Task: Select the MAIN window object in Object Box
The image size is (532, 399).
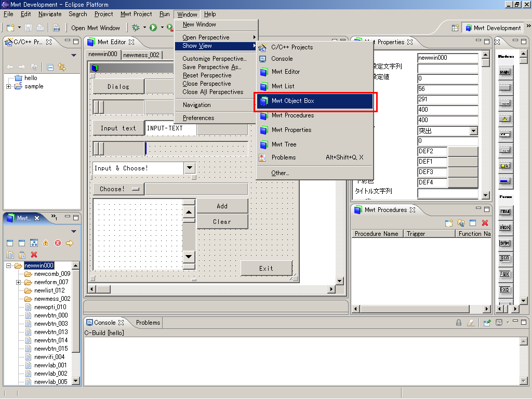Action: point(505,72)
